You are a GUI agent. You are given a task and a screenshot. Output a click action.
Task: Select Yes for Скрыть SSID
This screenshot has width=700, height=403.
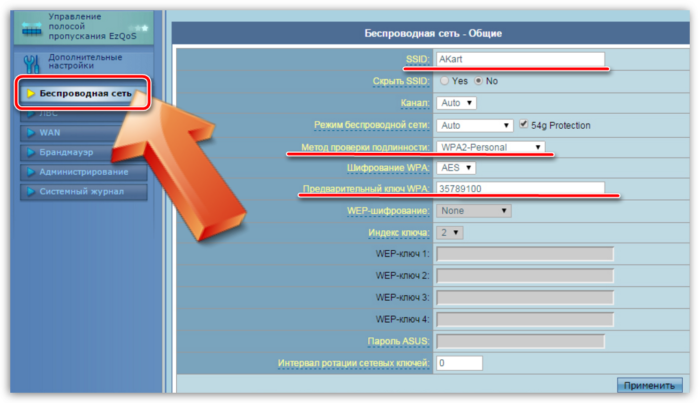pyautogui.click(x=444, y=81)
